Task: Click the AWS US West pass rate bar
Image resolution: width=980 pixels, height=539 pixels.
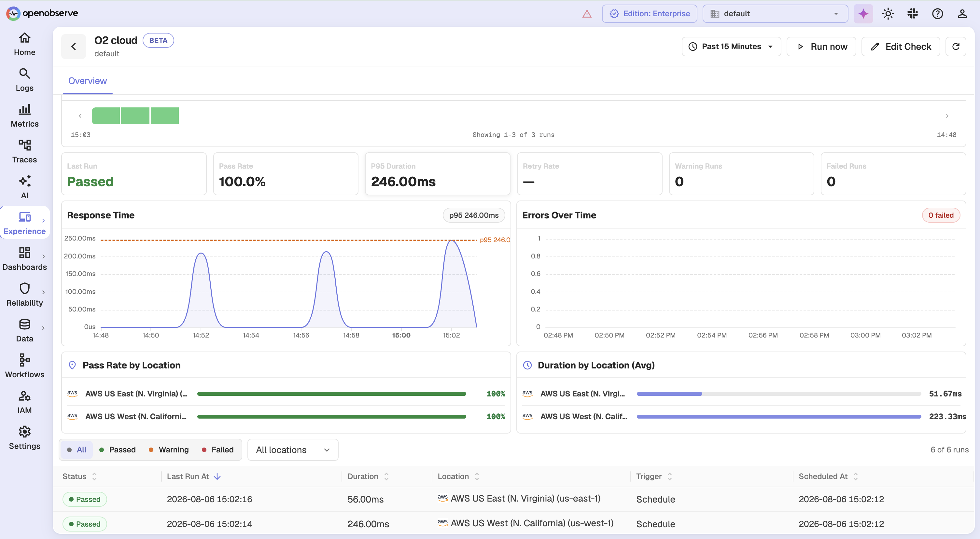Action: (331, 417)
